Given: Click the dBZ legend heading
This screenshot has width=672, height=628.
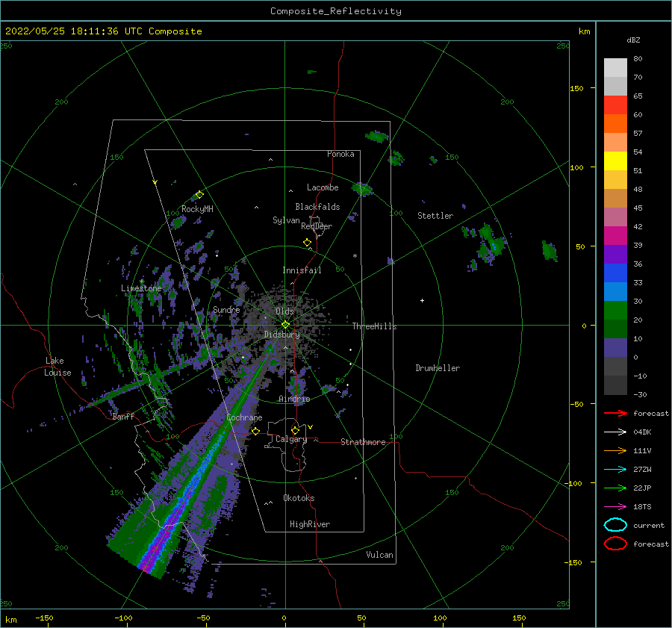Looking at the screenshot, I should [x=633, y=40].
